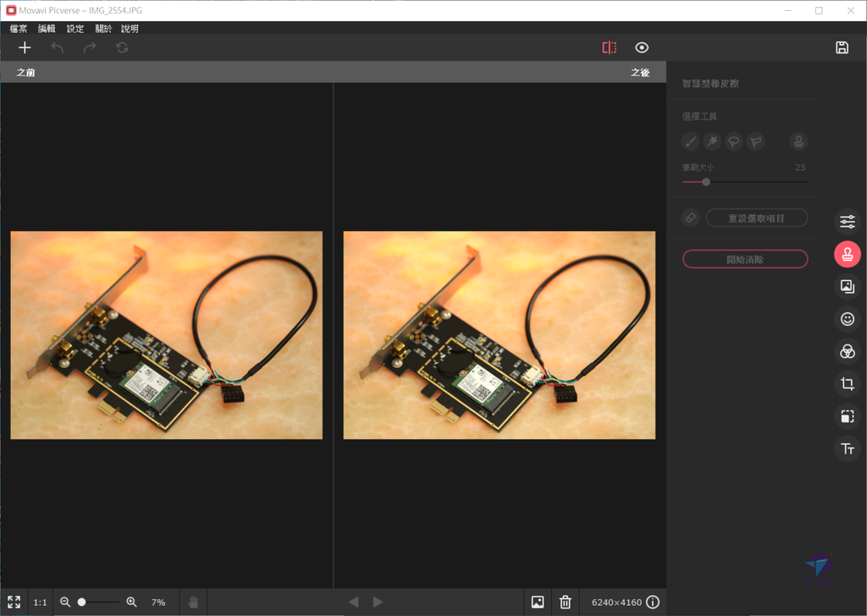Click the 開始清除 button
This screenshot has height=616, width=867.
(x=745, y=259)
